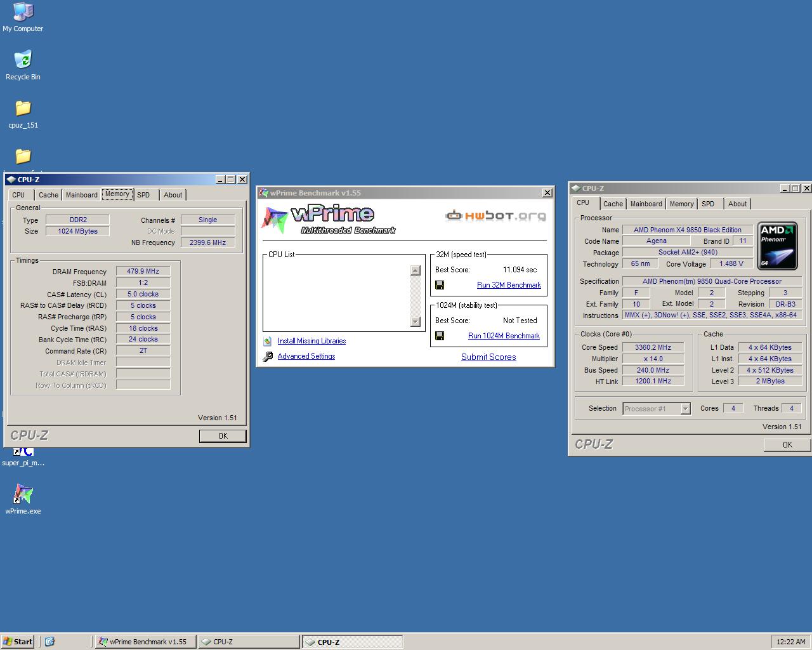This screenshot has height=650, width=812.
Task: Click the wPrime logo image
Action: [x=329, y=220]
